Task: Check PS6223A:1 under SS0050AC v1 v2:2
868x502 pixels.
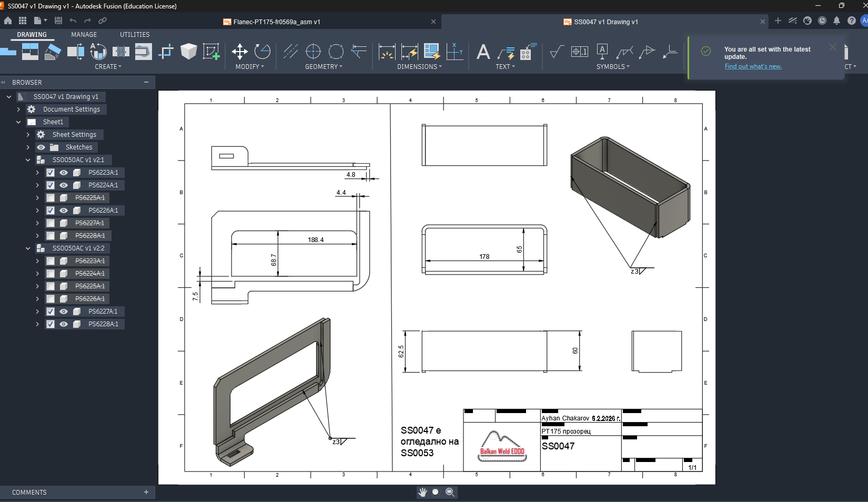Action: pos(51,261)
